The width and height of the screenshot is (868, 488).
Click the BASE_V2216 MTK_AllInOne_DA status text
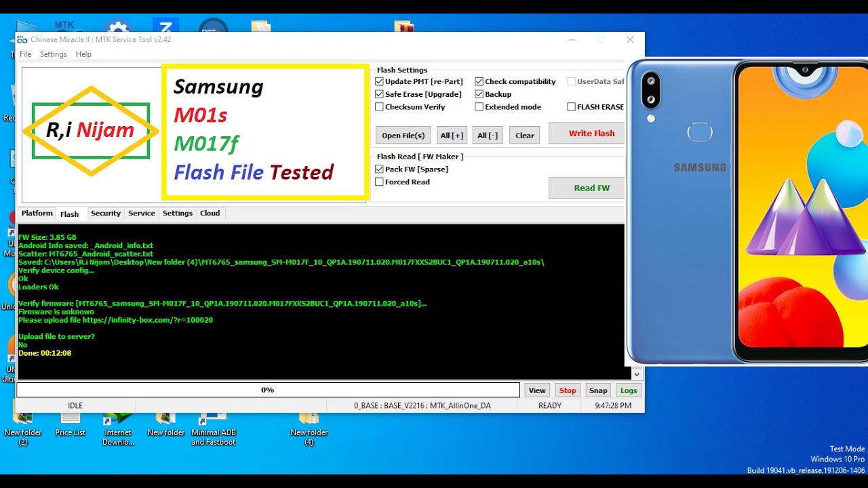click(x=422, y=405)
